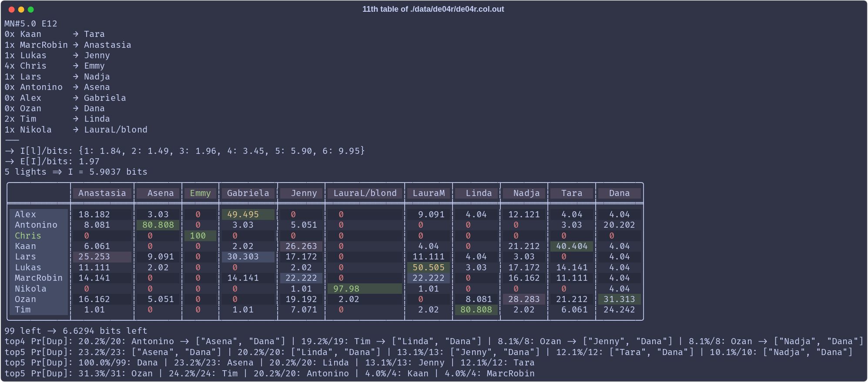
Task: Click the '0x Alex → Gabriela' pairing line
Action: click(x=65, y=98)
